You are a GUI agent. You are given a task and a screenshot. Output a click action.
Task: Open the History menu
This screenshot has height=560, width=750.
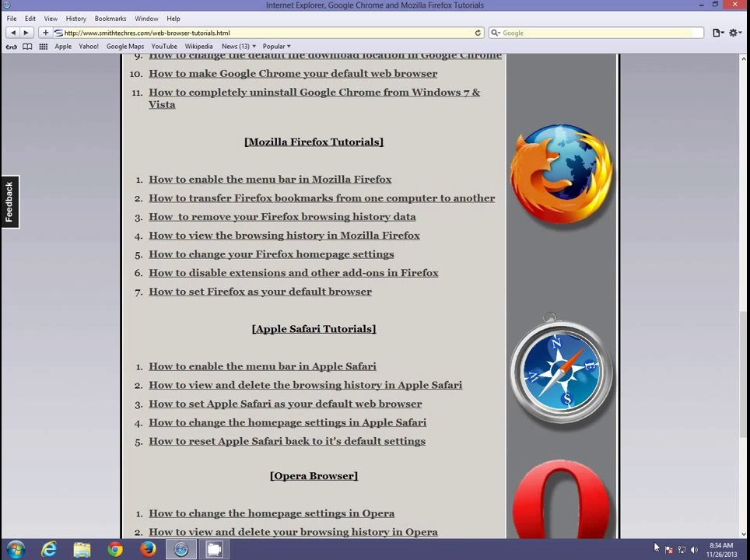tap(76, 19)
